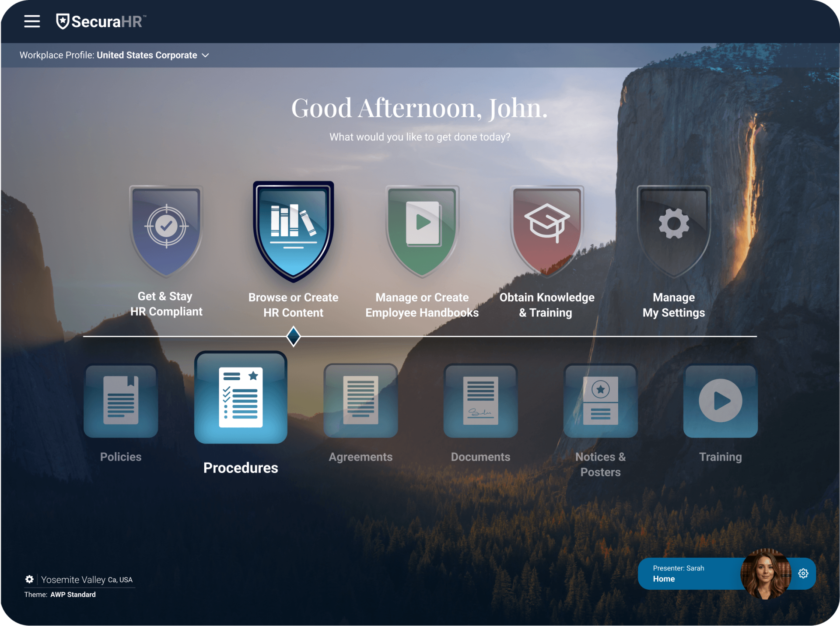Screen dimensions: 840x626
Task: Open the hamburger menu
Action: [32, 21]
